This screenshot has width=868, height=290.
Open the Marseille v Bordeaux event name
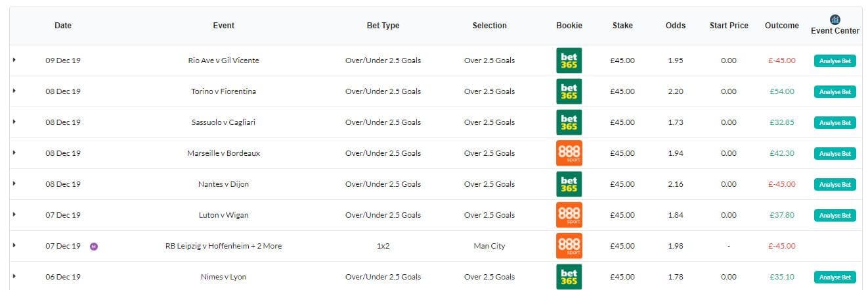223,153
